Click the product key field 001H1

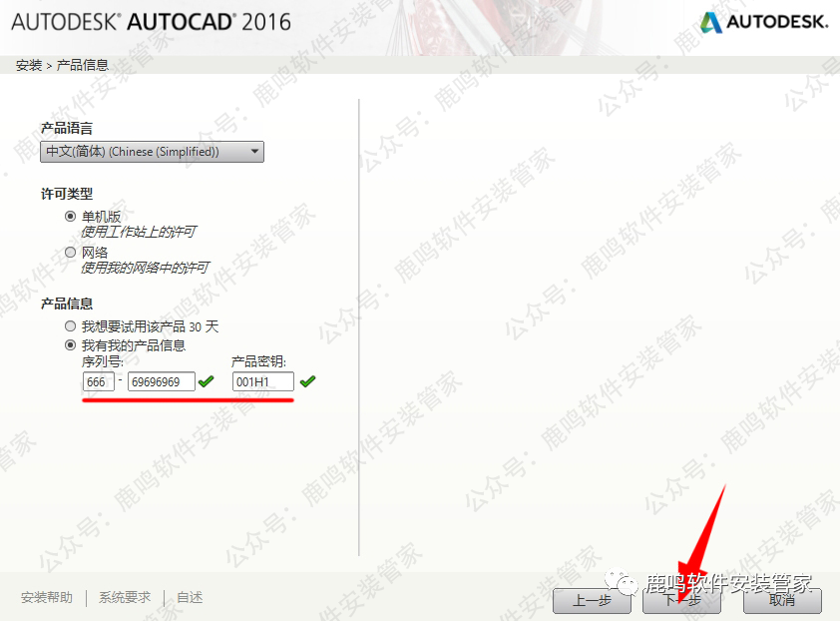tap(263, 381)
